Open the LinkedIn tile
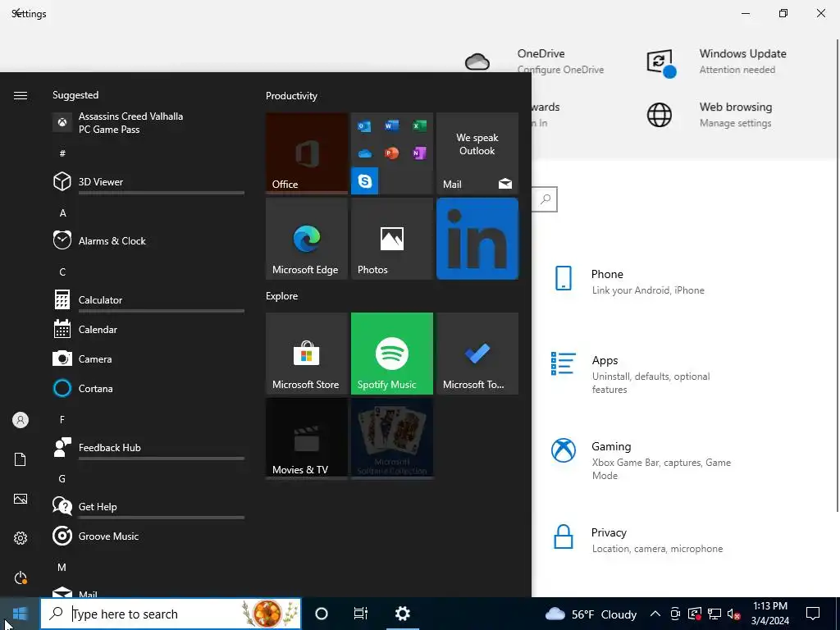Screen dimensions: 840x630 point(477,239)
